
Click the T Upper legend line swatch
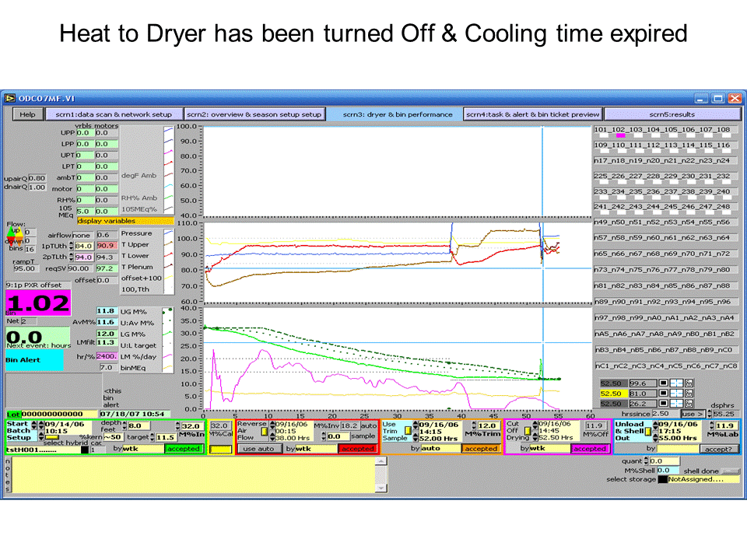point(169,244)
